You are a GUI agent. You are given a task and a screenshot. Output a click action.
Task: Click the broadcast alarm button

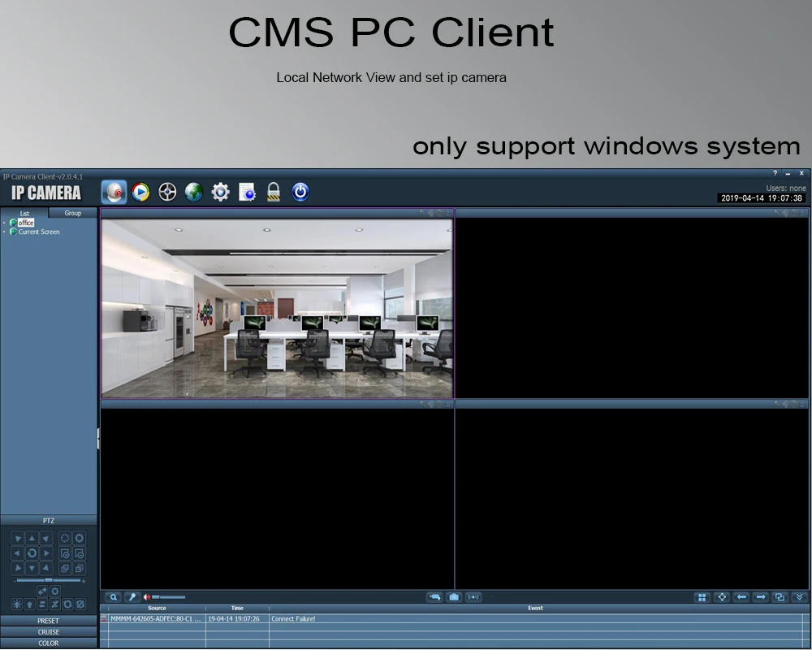473,597
